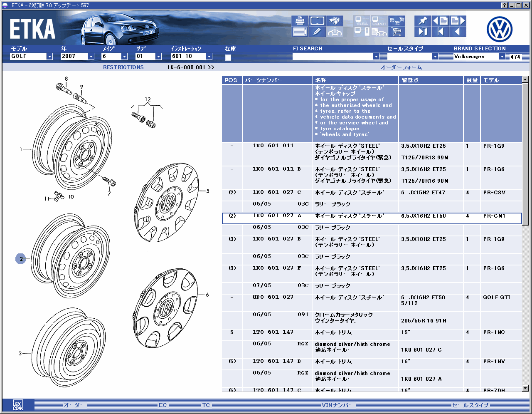Image resolution: width=532 pixels, height=414 pixels.
Task: Click the pushpin icon
Action: pos(423,21)
